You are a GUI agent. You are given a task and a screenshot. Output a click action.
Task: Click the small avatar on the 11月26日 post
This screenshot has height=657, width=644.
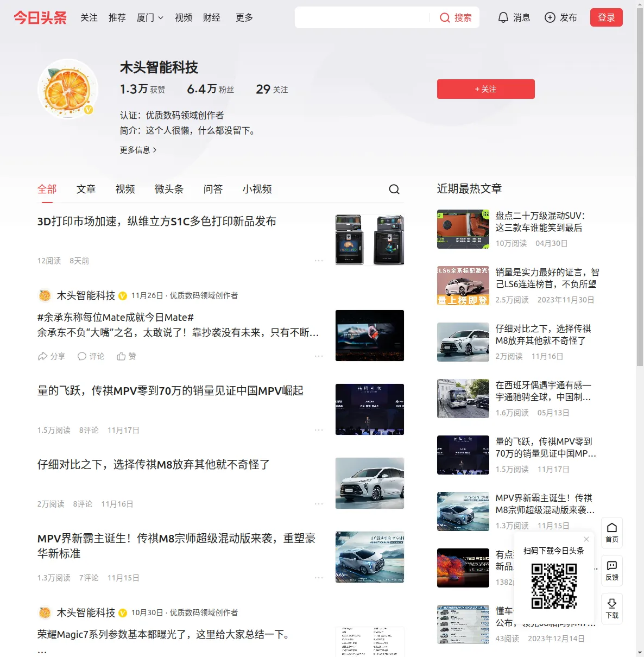tap(45, 295)
